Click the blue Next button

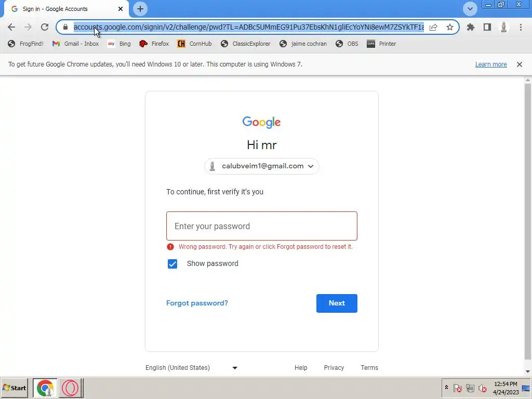337,303
